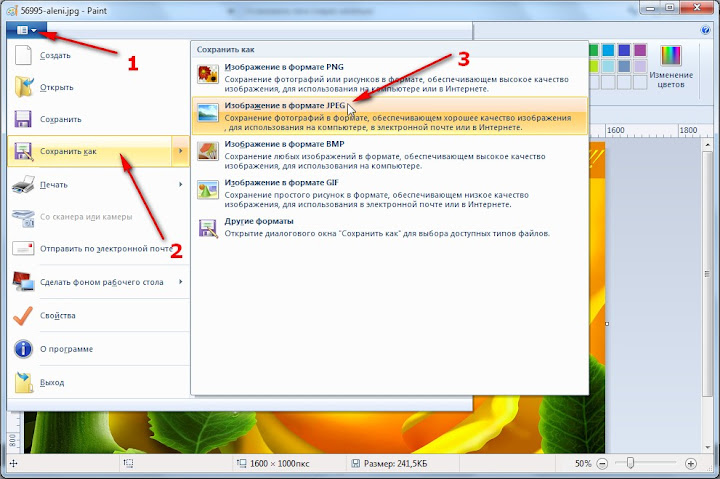Click the PNG format flower icon
This screenshot has height=479, width=720.
208,74
